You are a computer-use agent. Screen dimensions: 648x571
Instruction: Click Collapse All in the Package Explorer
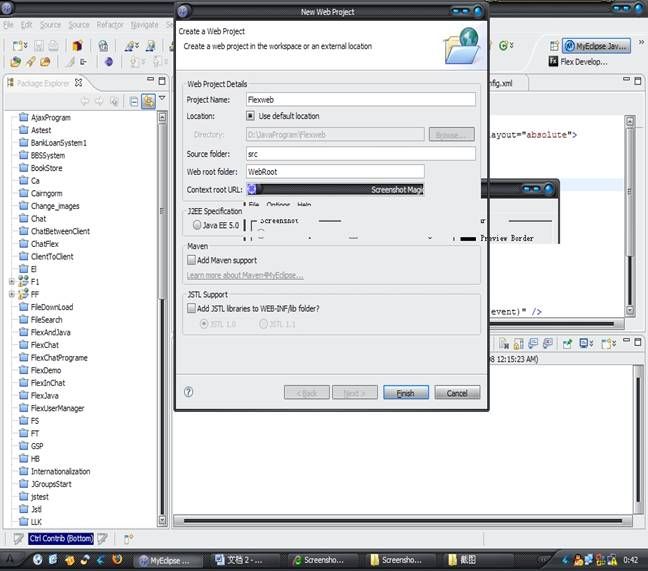point(133,101)
